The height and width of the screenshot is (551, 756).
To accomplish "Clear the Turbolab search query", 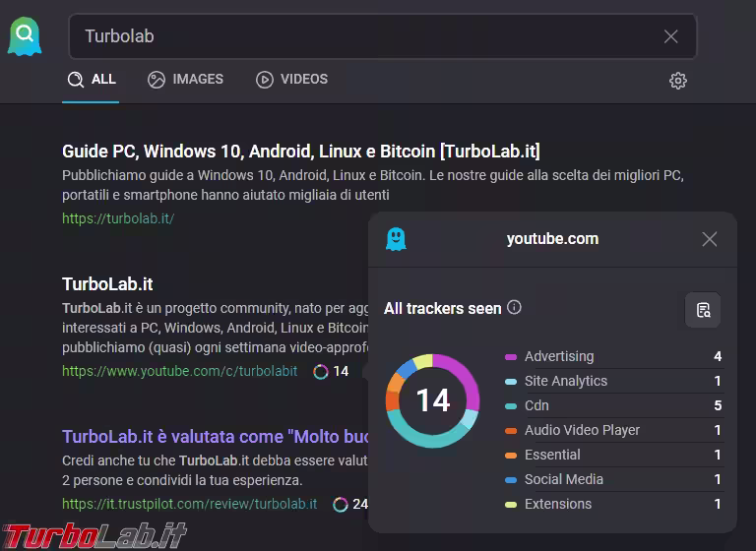I will 670,36.
